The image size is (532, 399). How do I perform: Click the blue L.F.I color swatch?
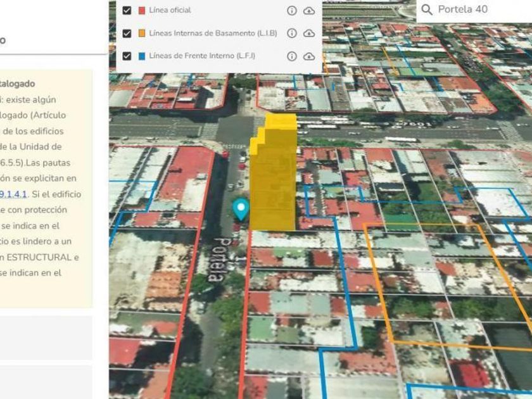[x=142, y=56]
